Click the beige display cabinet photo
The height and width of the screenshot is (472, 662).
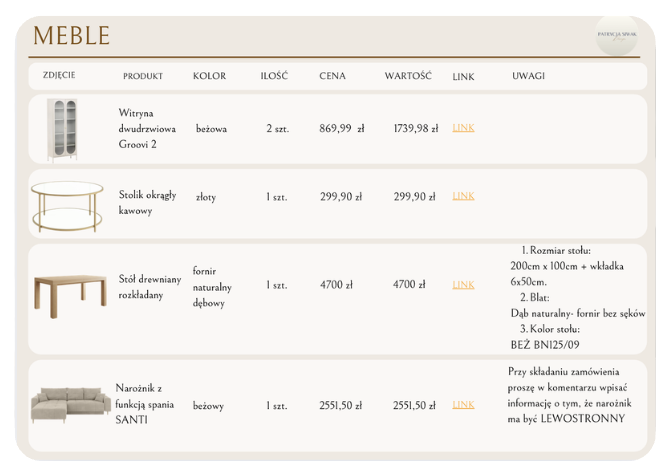click(x=62, y=130)
